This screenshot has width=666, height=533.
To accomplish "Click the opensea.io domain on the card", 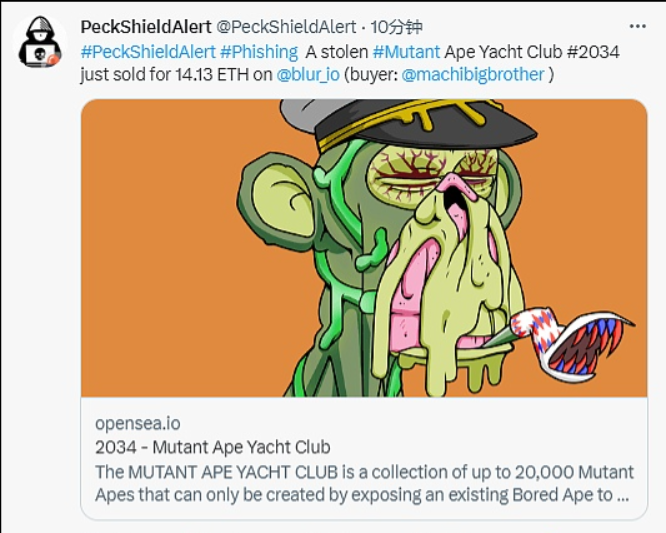I will pos(137,423).
